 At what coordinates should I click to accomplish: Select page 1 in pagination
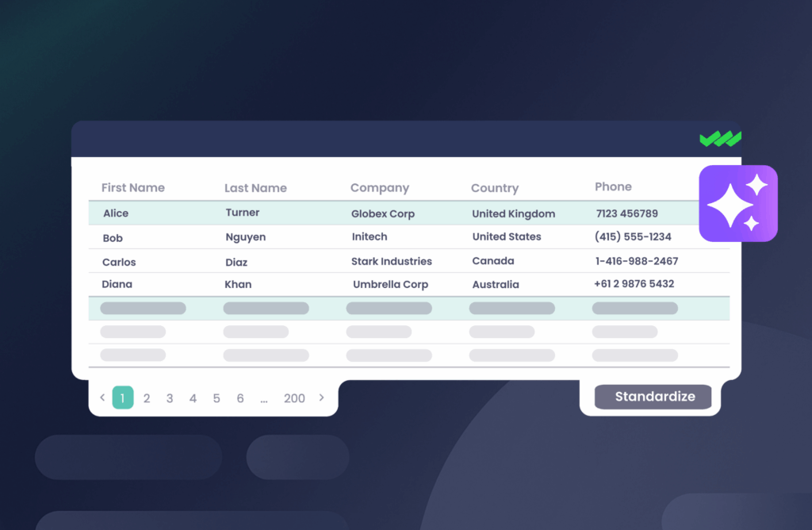(123, 397)
